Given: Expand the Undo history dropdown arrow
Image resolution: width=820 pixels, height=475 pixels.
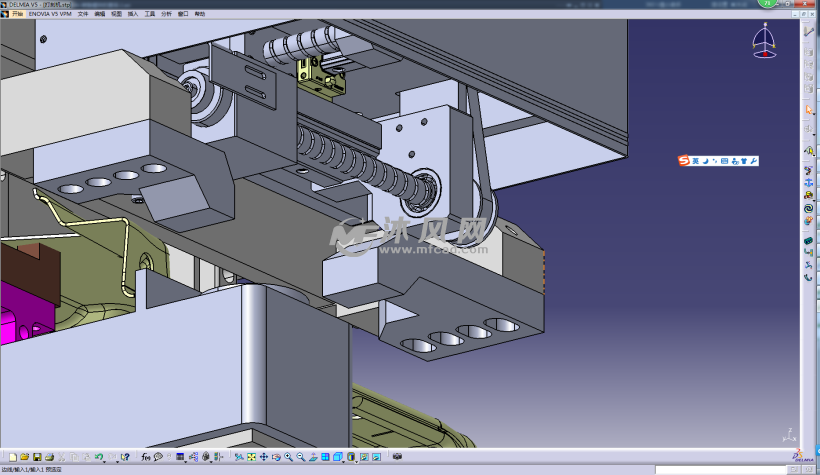Looking at the screenshot, I should click(x=105, y=460).
